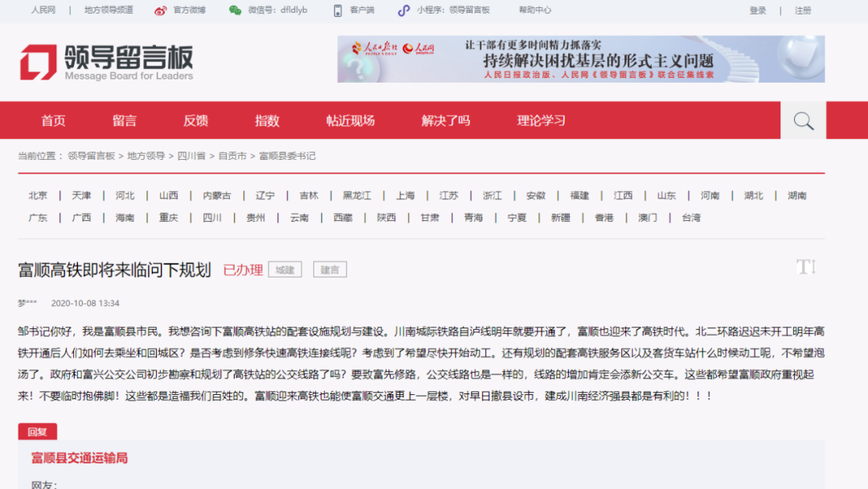Click the text size adjust icon
This screenshot has height=489, width=868.
[x=806, y=267]
